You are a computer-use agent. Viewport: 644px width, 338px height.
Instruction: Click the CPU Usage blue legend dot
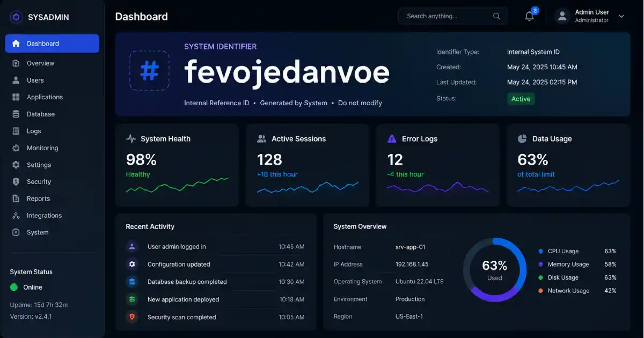tap(540, 251)
